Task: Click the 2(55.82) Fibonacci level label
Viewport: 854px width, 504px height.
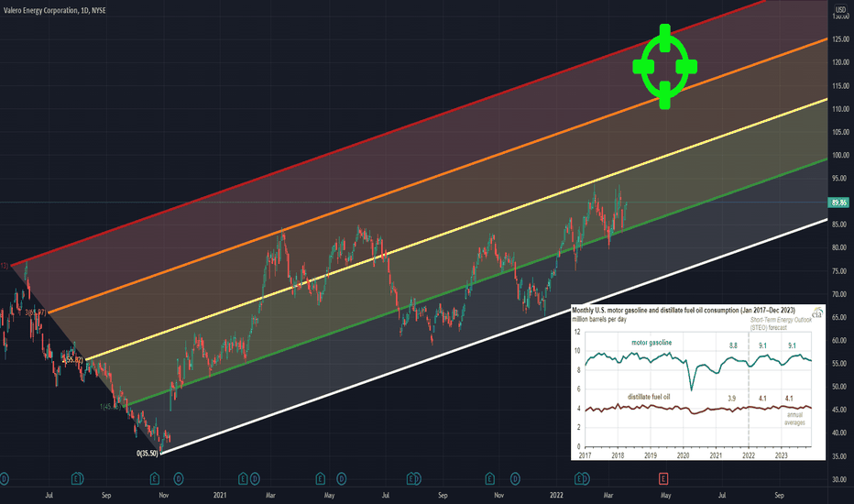Action: (x=73, y=359)
